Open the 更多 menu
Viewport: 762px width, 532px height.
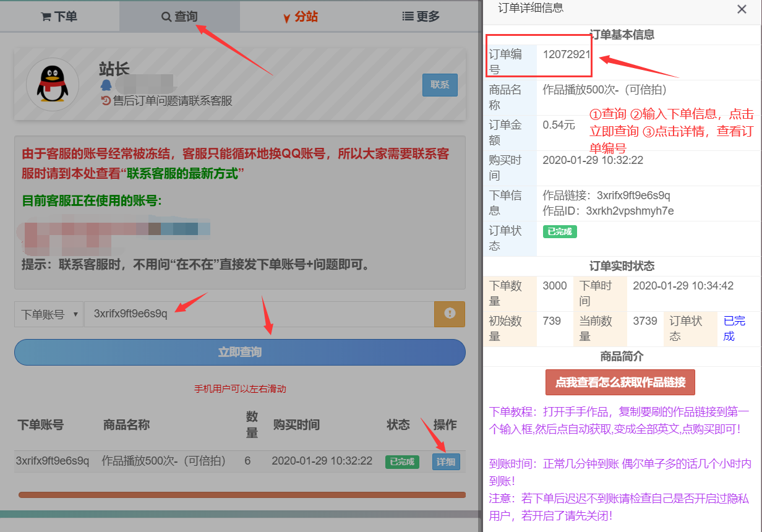pos(419,17)
